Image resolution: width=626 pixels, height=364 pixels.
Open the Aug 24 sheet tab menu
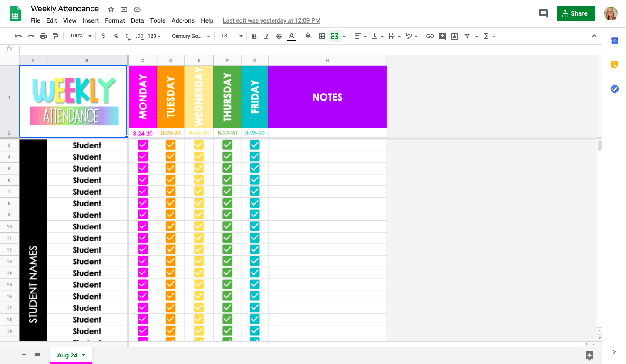pos(84,355)
